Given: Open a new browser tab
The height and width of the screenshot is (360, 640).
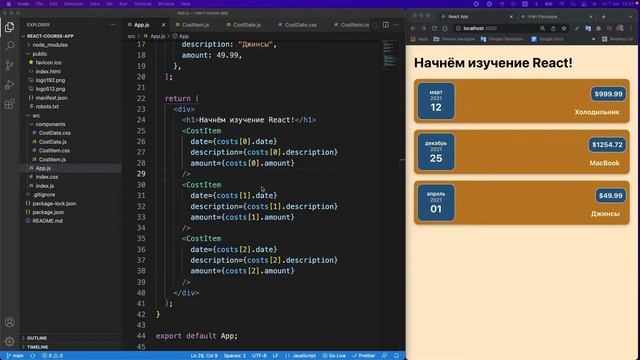Looking at the screenshot, I should 604,17.
